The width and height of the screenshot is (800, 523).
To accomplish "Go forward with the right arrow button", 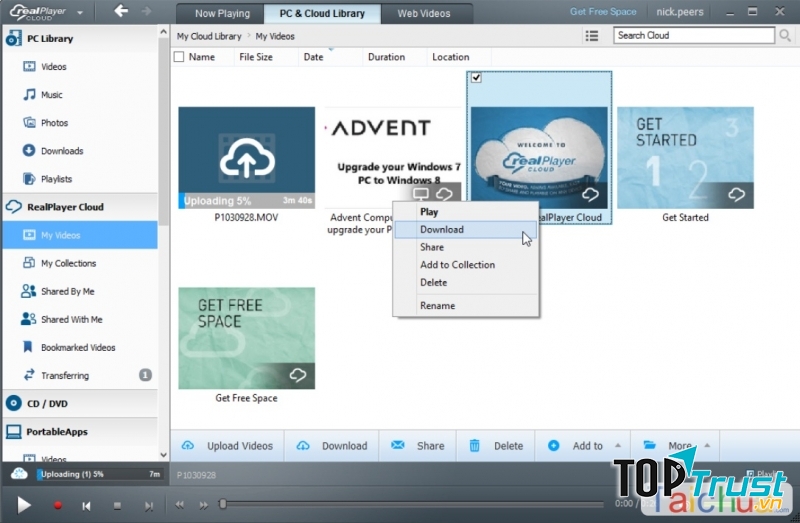I will click(146, 11).
